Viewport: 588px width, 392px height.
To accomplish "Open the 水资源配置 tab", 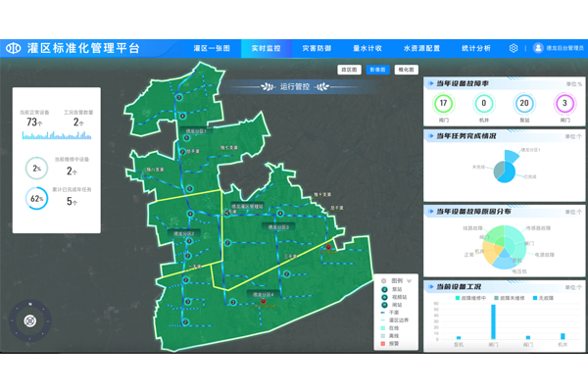I will (x=421, y=48).
